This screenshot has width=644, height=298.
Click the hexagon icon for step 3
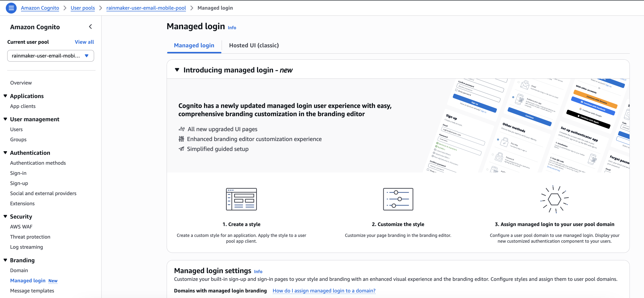pyautogui.click(x=554, y=199)
